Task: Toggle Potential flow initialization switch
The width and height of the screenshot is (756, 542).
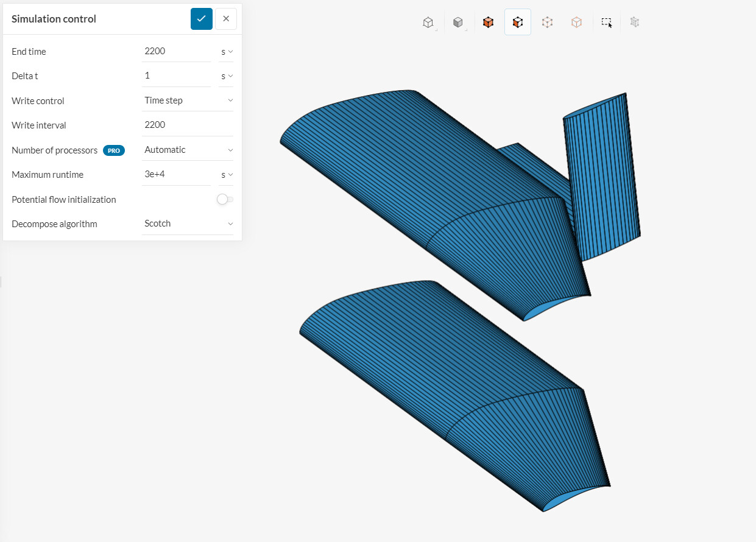Action: point(225,199)
